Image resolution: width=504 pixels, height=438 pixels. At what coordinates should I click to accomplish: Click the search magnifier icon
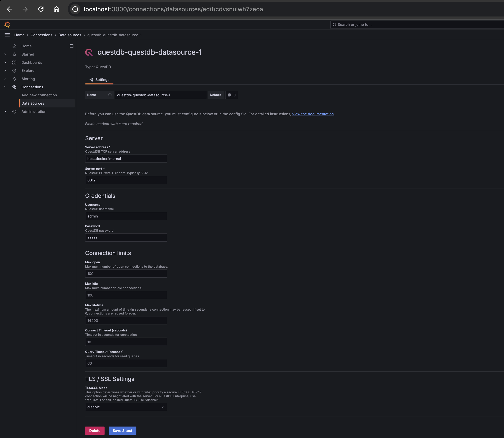click(335, 25)
